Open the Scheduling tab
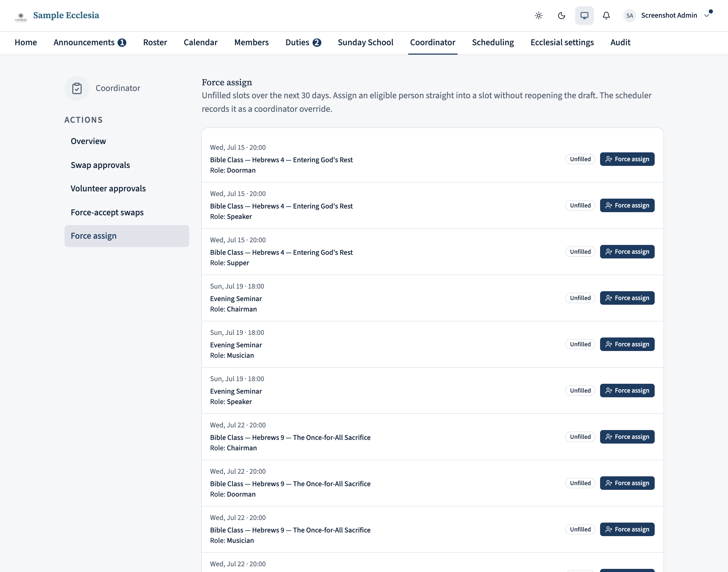 pyautogui.click(x=493, y=43)
